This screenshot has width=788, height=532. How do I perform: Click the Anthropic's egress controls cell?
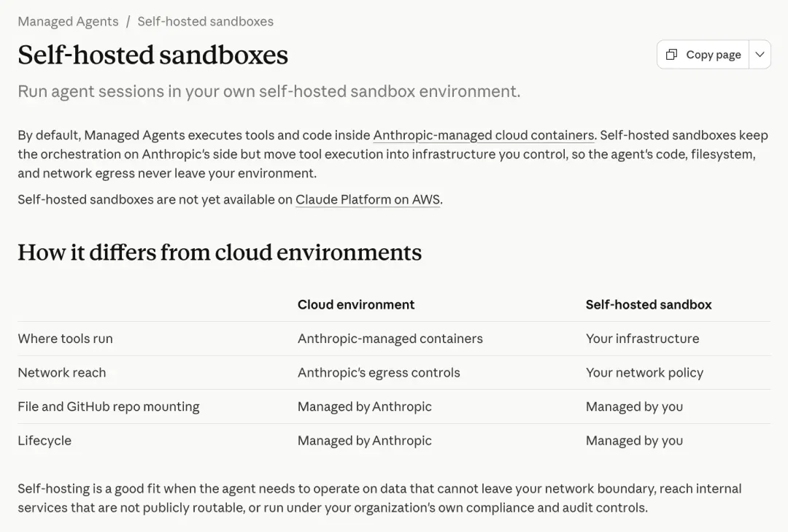(x=379, y=373)
